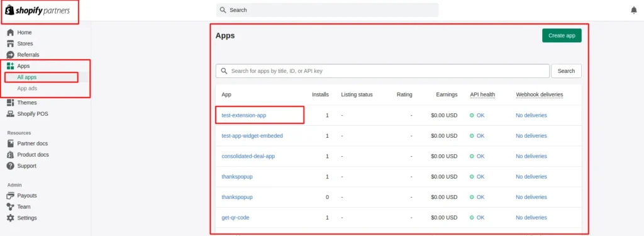
Task: Click the Stores storefront icon
Action: (11, 43)
